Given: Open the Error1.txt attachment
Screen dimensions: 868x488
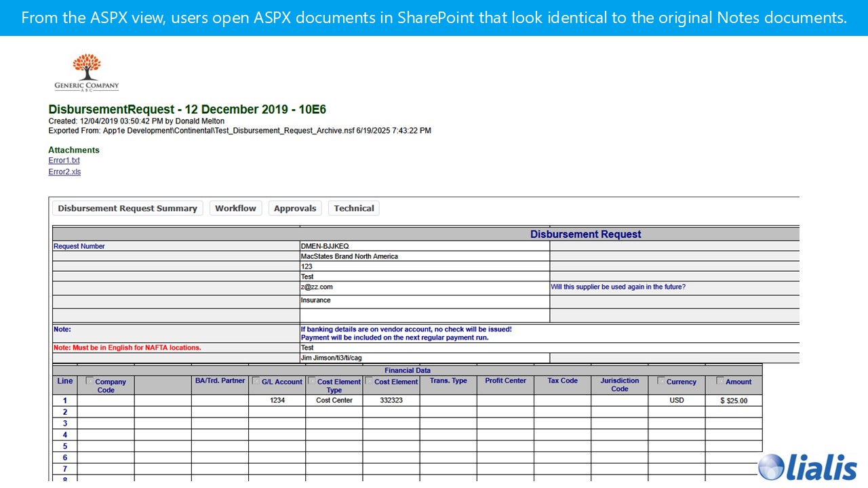Looking at the screenshot, I should click(x=64, y=161).
